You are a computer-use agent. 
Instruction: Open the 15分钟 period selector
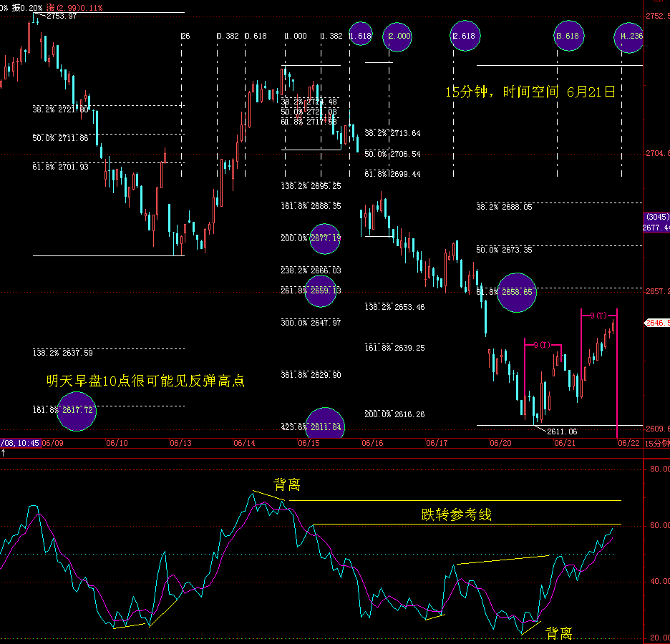coord(656,444)
